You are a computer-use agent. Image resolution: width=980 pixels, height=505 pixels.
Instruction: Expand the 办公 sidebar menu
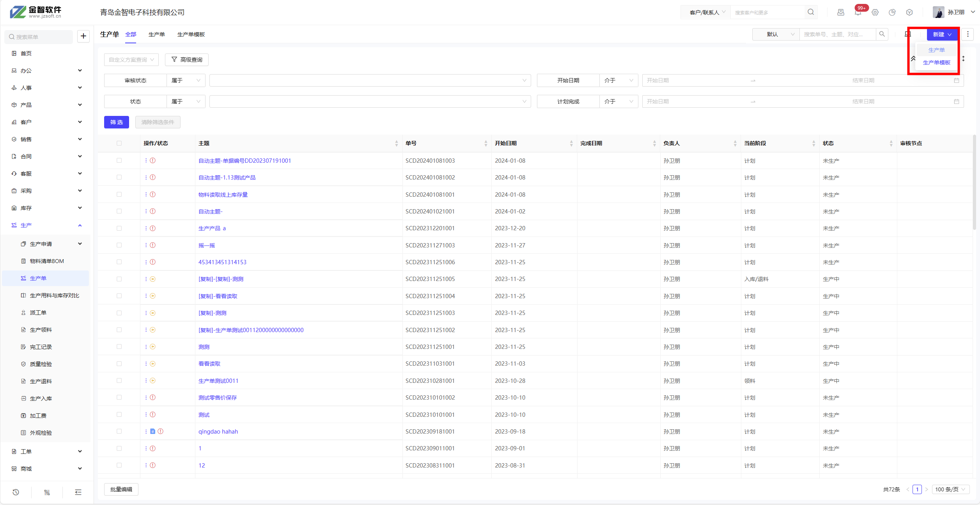(x=47, y=71)
